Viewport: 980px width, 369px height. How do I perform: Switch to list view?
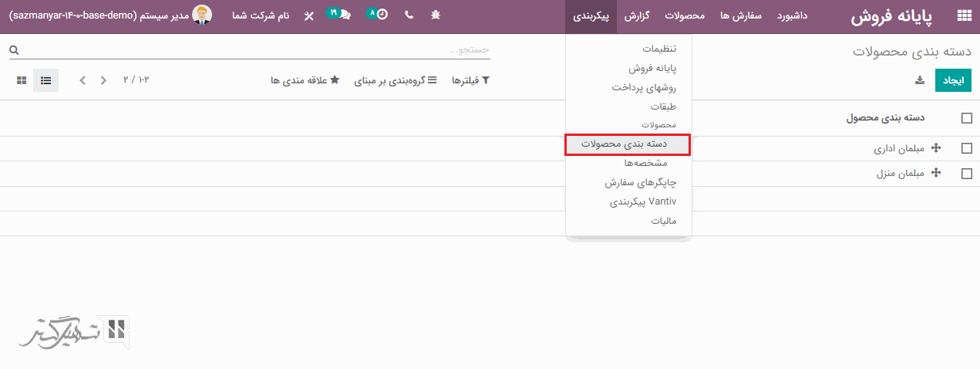click(x=46, y=80)
